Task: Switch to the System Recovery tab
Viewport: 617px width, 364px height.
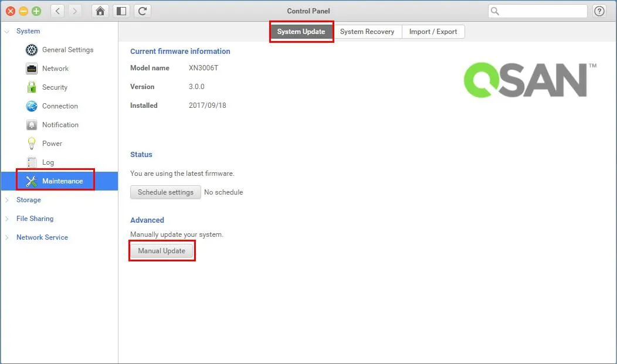Action: 367,32
